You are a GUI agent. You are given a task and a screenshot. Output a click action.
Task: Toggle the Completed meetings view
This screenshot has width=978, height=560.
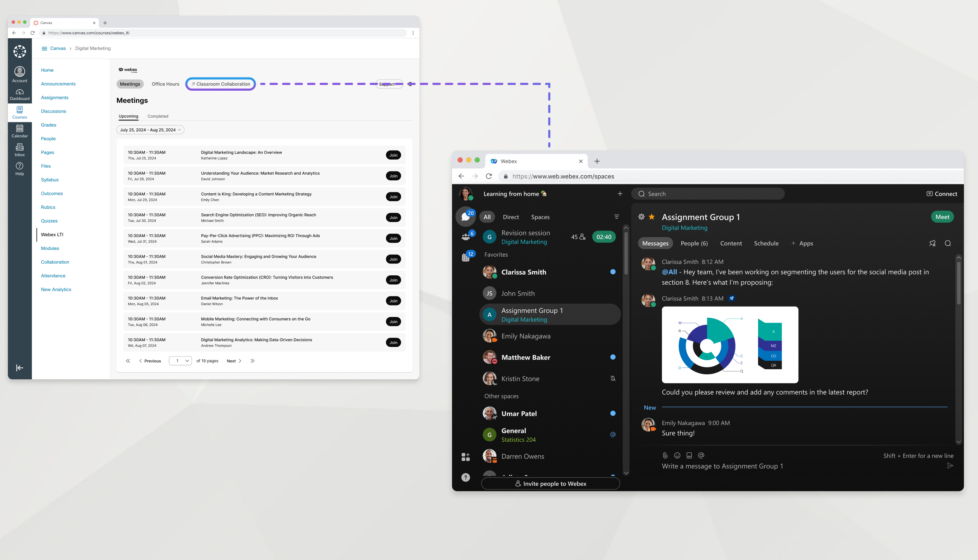[158, 115]
